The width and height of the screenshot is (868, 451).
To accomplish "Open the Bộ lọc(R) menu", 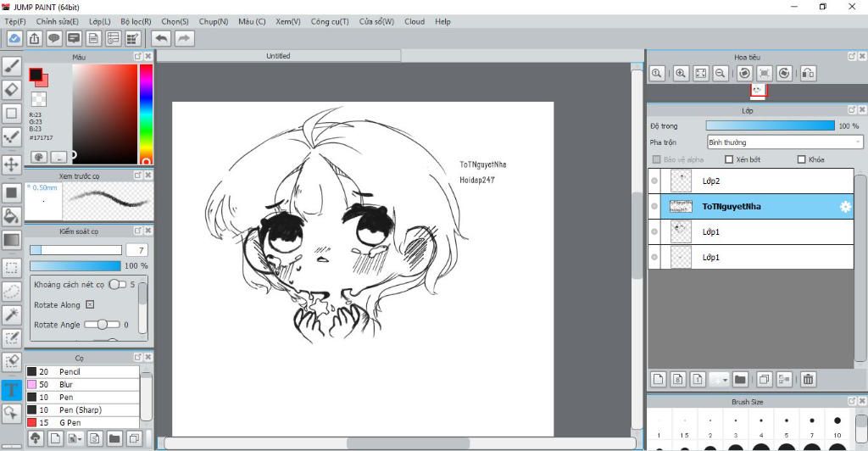I will point(136,21).
